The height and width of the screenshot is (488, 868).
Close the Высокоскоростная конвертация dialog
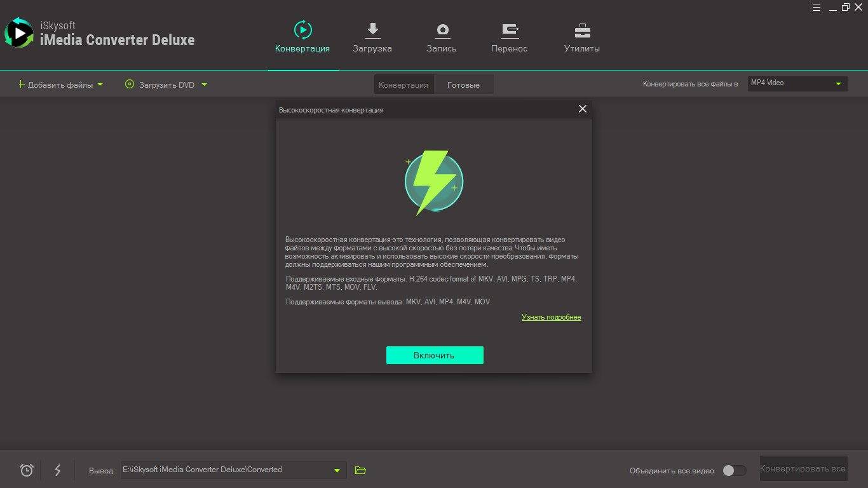pos(583,109)
